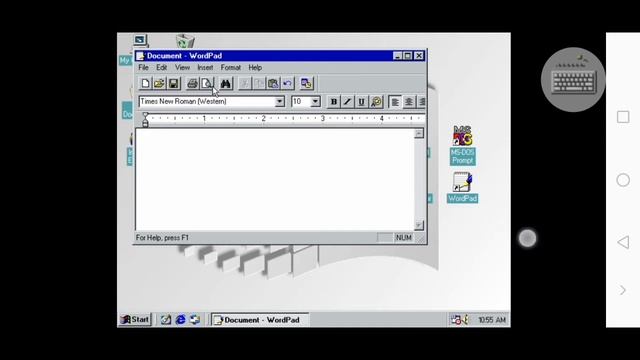Minimize the WordPad window
Image resolution: width=640 pixels, height=360 pixels.
pyautogui.click(x=398, y=56)
